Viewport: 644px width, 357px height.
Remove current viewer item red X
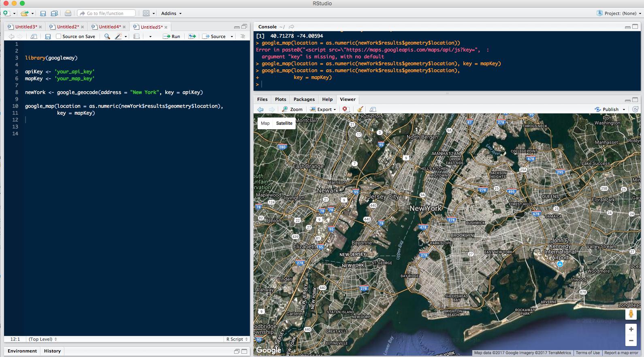tap(345, 109)
